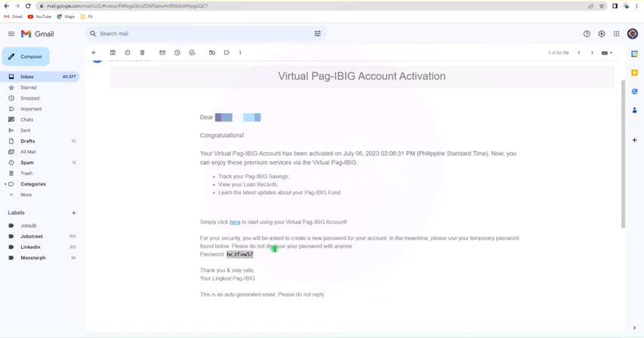The height and width of the screenshot is (338, 644).
Task: Open the Google account avatar
Action: pos(633,34)
